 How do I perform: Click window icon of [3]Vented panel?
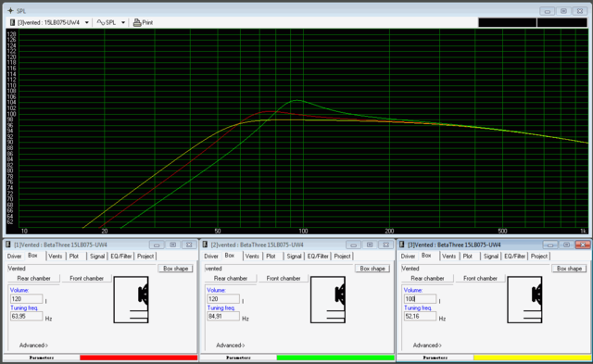[x=401, y=245]
